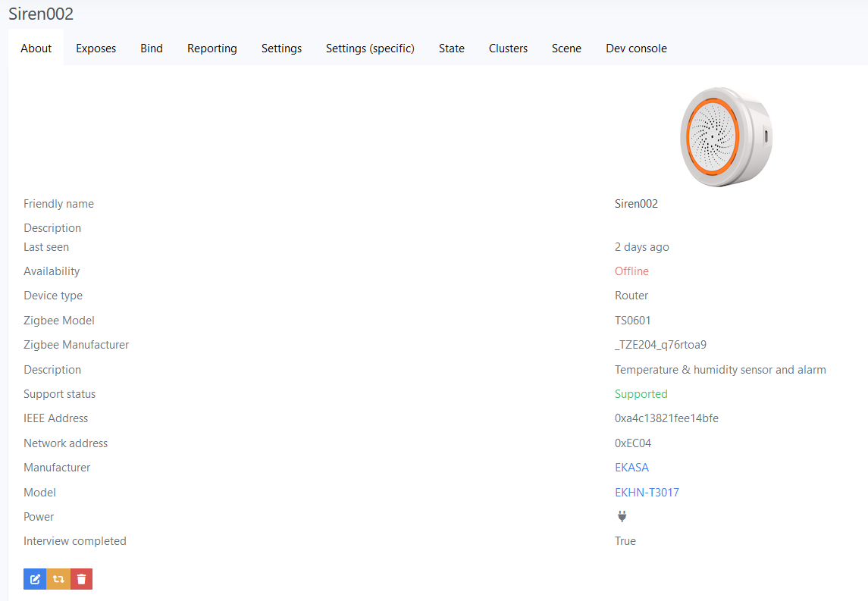Select the Settings tab
The width and height of the screenshot is (868, 601).
coord(281,48)
